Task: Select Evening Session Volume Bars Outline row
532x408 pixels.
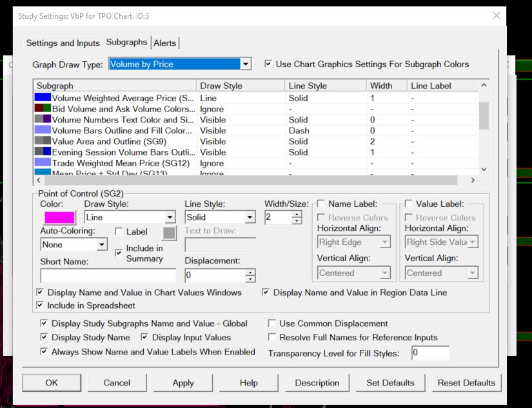Action: [256, 152]
